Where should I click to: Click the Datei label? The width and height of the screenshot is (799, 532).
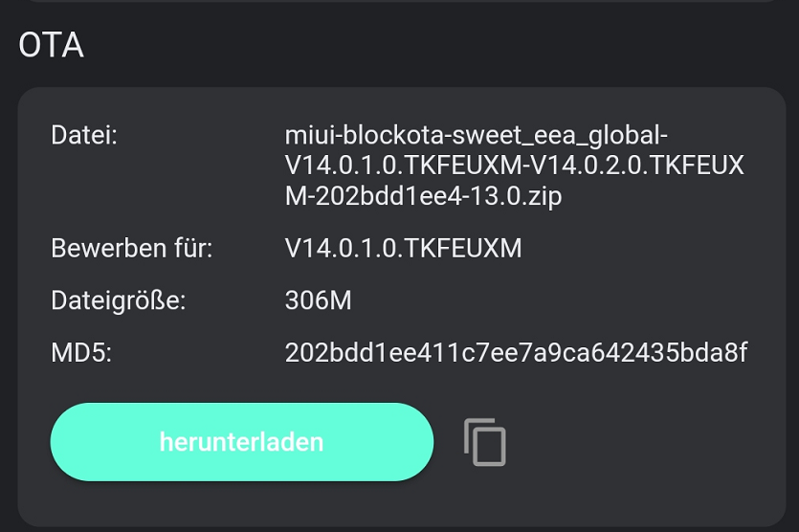pos(84,135)
